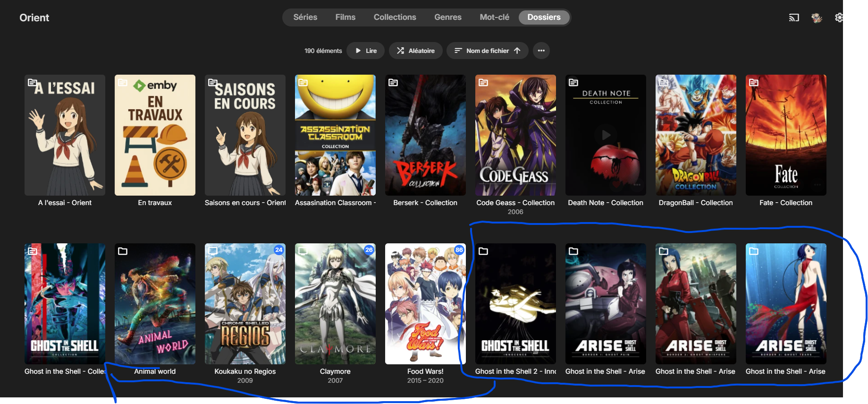Click the 26 unwatched badge on Claymore
The width and height of the screenshot is (868, 404).
coord(369,250)
